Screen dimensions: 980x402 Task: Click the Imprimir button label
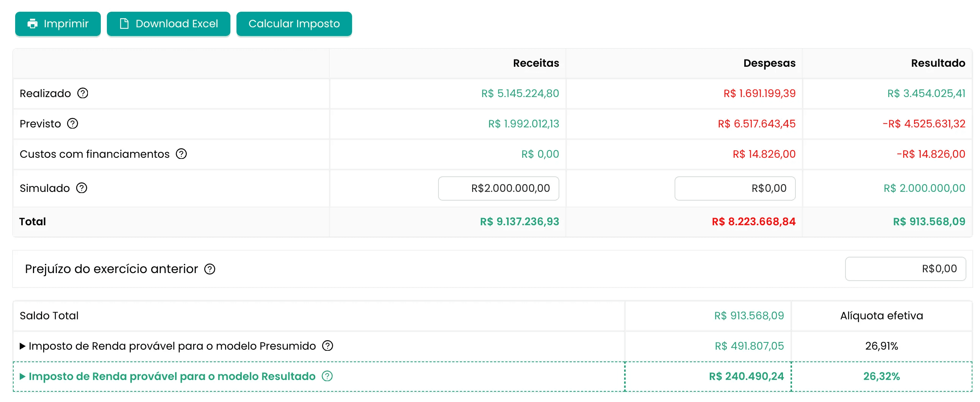(66, 24)
